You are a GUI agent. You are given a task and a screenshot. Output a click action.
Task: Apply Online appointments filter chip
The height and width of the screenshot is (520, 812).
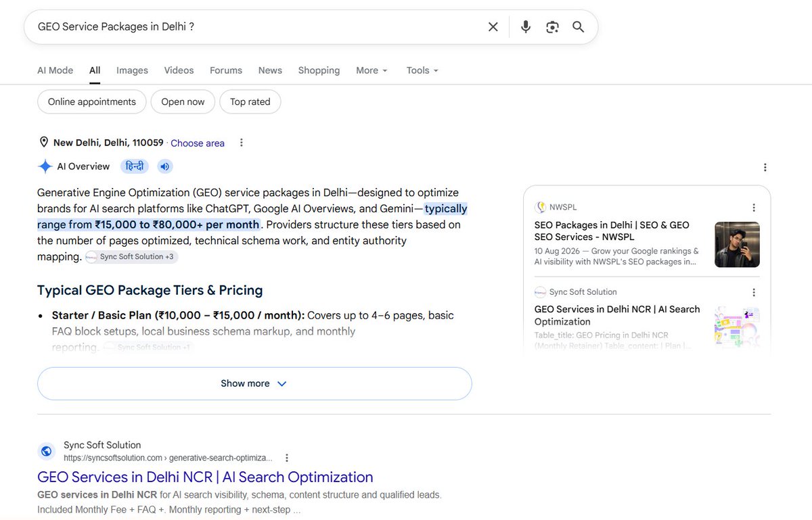92,102
